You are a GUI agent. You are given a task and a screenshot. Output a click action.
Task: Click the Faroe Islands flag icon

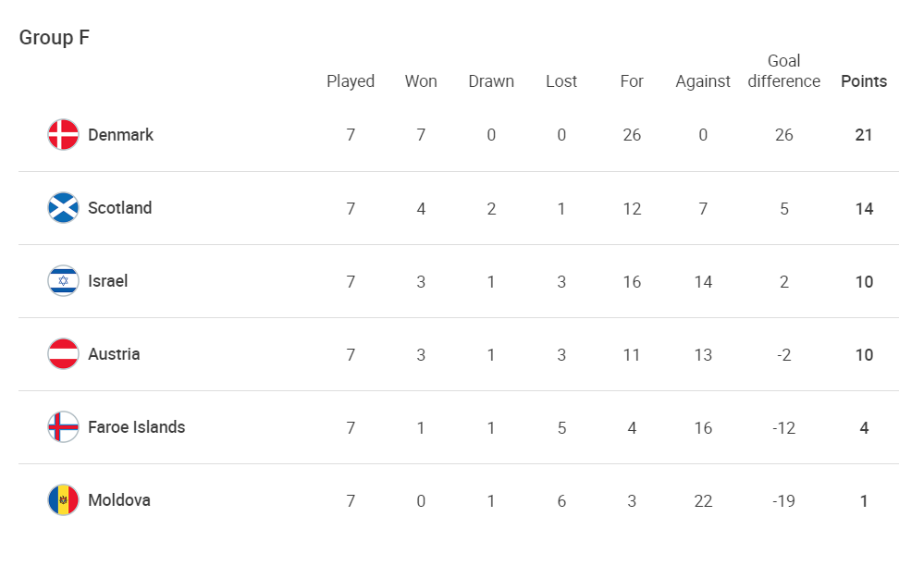pos(63,427)
